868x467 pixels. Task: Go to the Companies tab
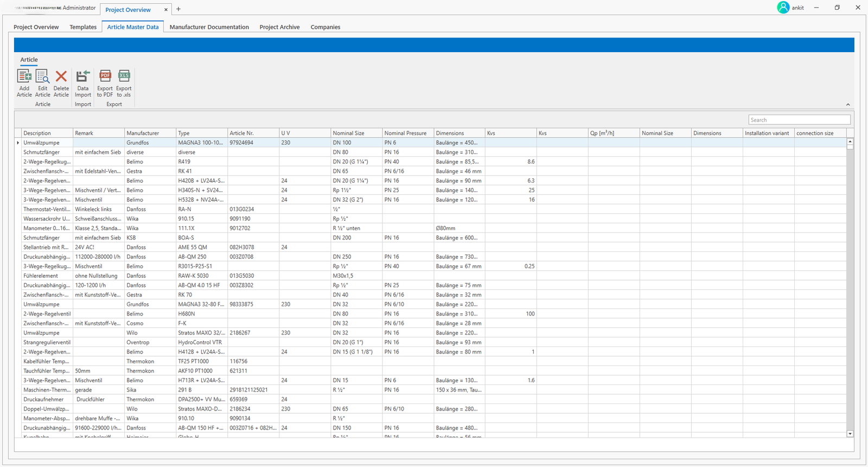point(325,27)
